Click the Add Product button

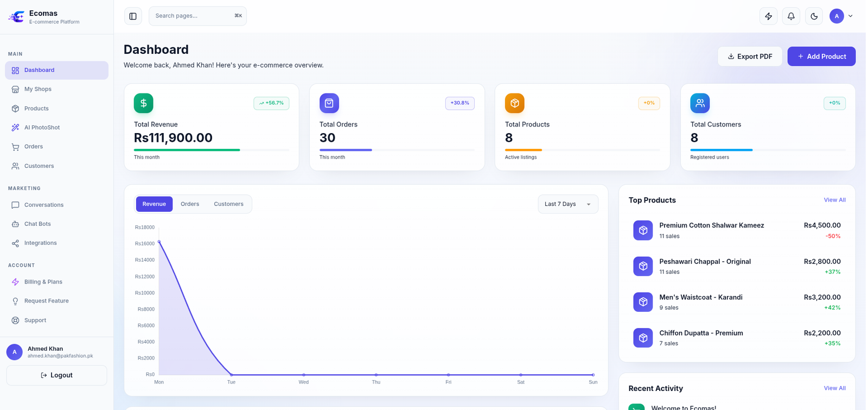pos(821,56)
